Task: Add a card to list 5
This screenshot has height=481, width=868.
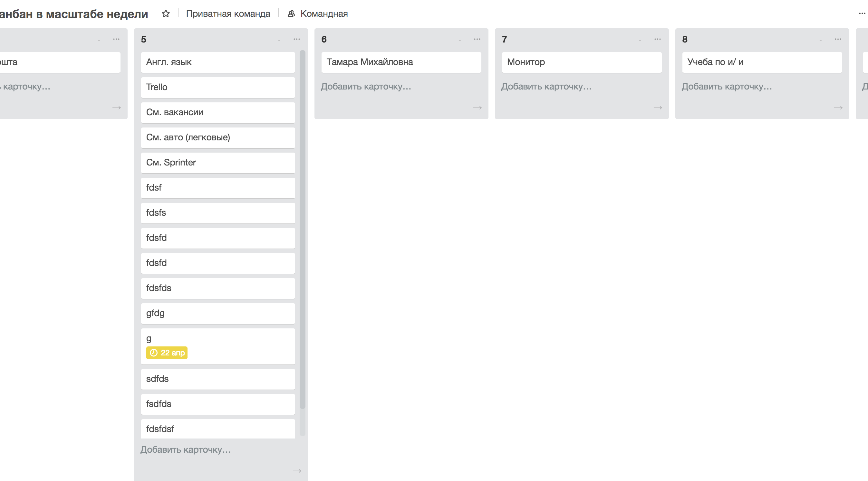Action: point(186,450)
